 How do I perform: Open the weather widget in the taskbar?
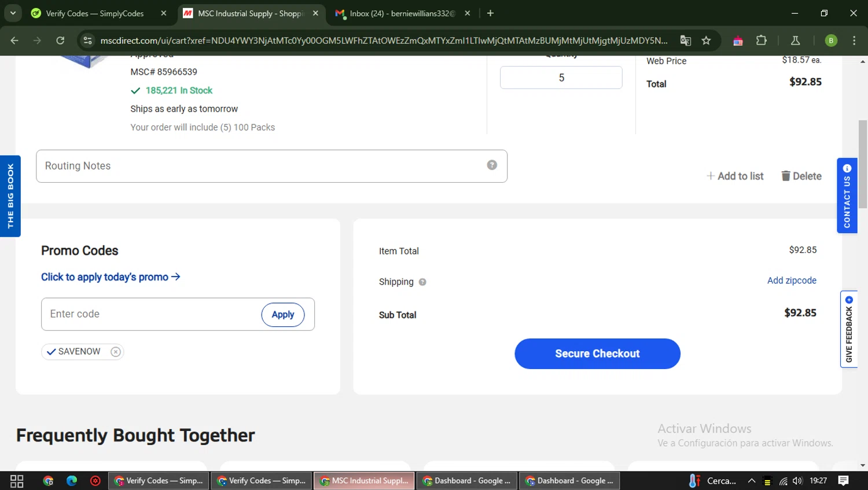712,481
